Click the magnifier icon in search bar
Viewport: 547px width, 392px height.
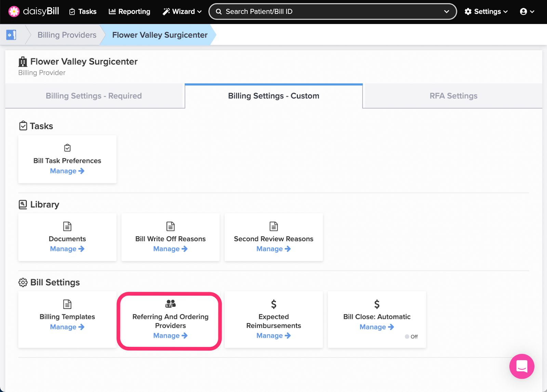pos(219,12)
